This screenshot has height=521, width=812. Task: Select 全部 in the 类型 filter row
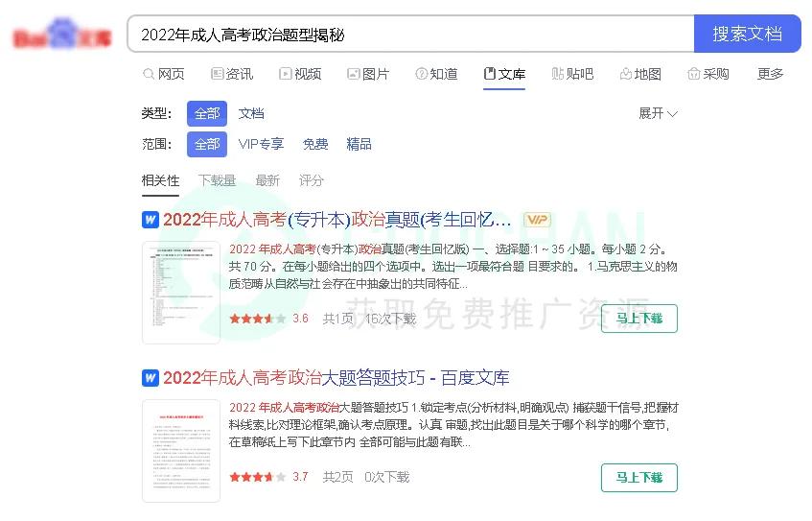click(207, 113)
